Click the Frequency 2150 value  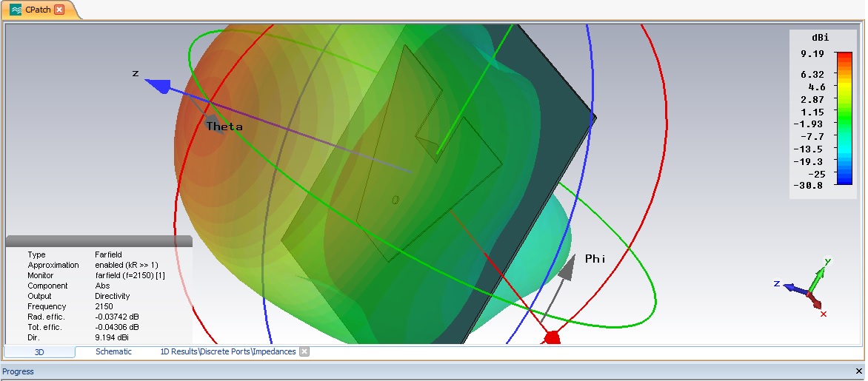coord(104,306)
